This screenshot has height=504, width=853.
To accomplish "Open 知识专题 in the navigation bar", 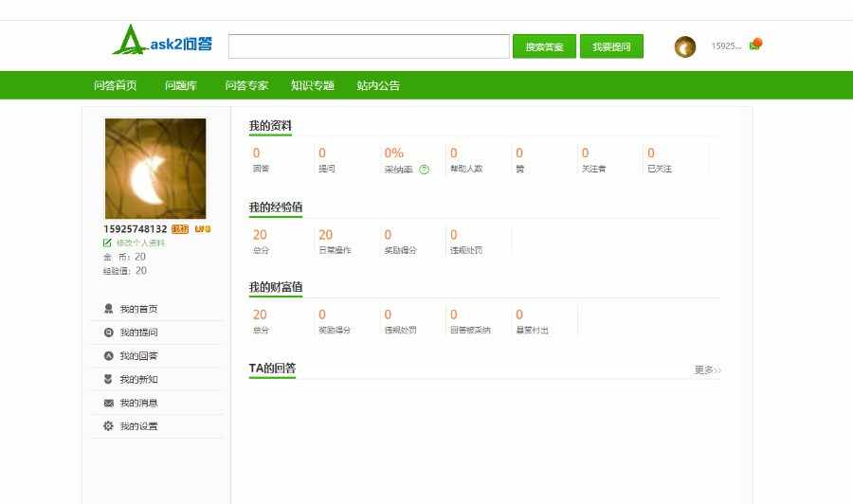I will (312, 85).
